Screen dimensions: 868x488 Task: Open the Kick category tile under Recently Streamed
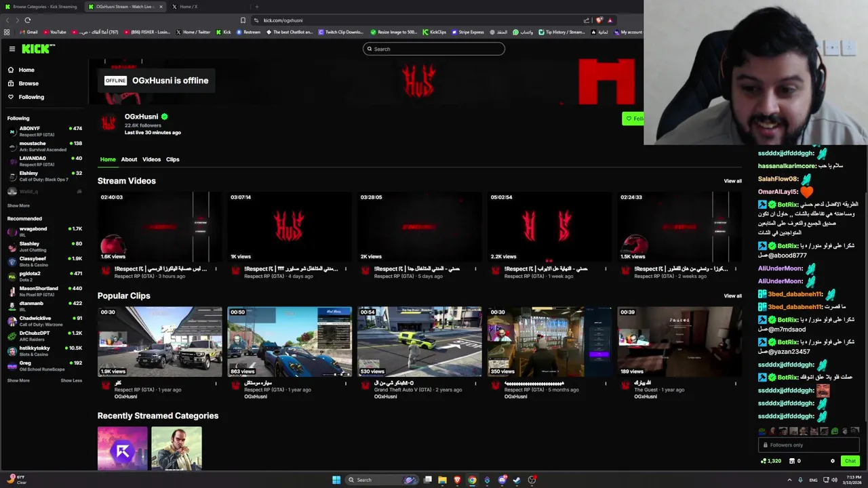(122, 448)
